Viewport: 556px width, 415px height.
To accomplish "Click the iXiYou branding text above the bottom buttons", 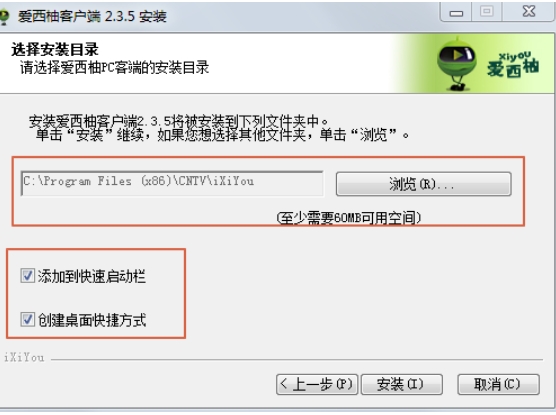I will (x=24, y=358).
